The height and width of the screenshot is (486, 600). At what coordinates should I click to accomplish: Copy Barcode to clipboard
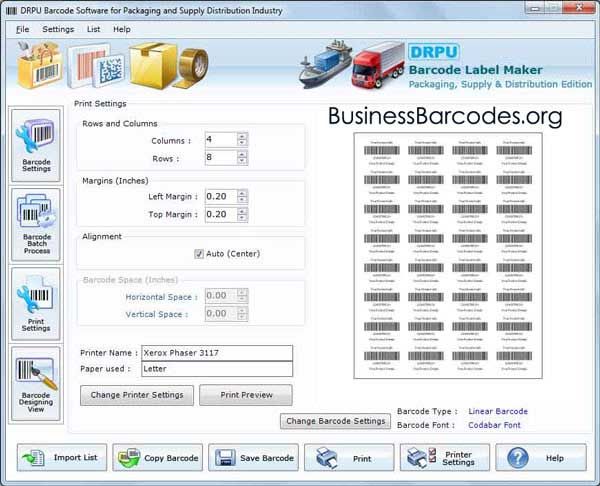point(157,458)
